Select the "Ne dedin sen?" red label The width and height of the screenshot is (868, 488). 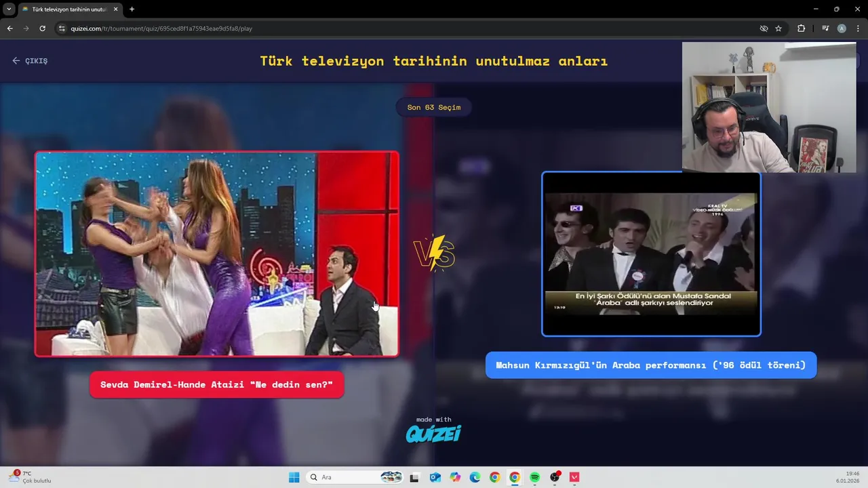tap(216, 385)
